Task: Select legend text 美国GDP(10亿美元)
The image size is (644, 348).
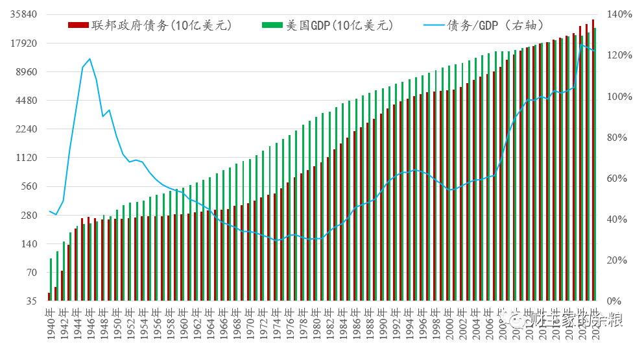Action: (340, 25)
